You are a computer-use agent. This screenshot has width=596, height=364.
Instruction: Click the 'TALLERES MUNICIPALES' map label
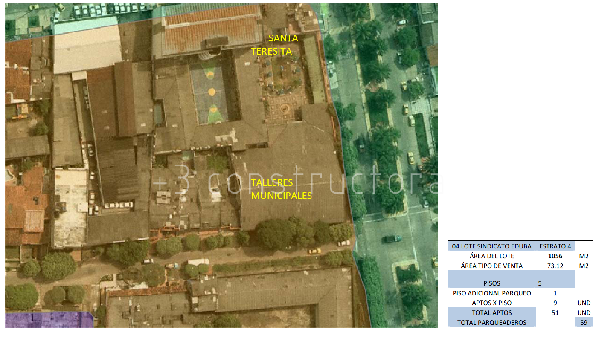pos(282,189)
